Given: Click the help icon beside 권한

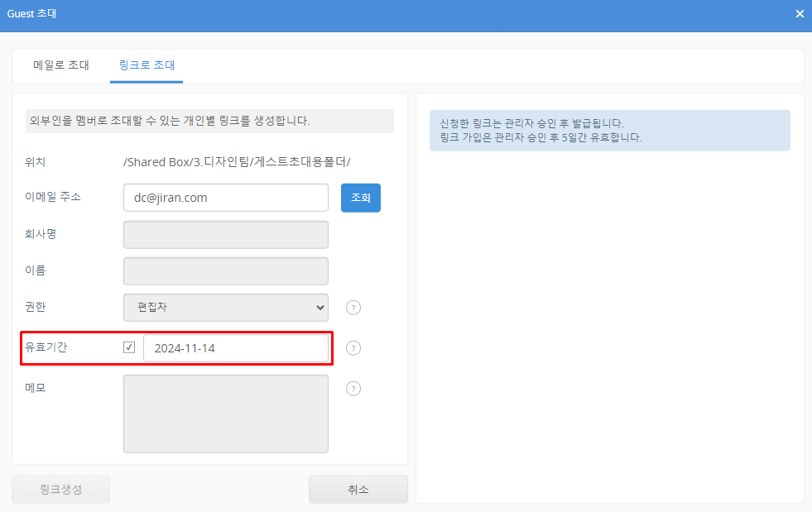Looking at the screenshot, I should (x=353, y=308).
